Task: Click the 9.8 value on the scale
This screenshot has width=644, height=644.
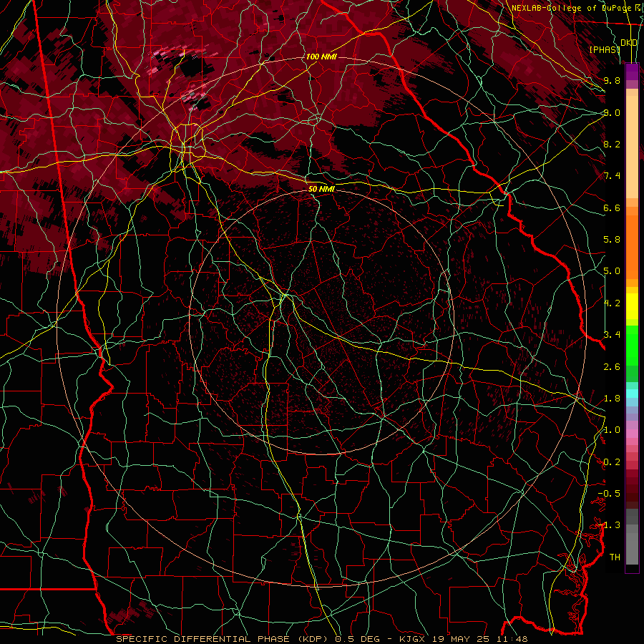Action: (612, 80)
